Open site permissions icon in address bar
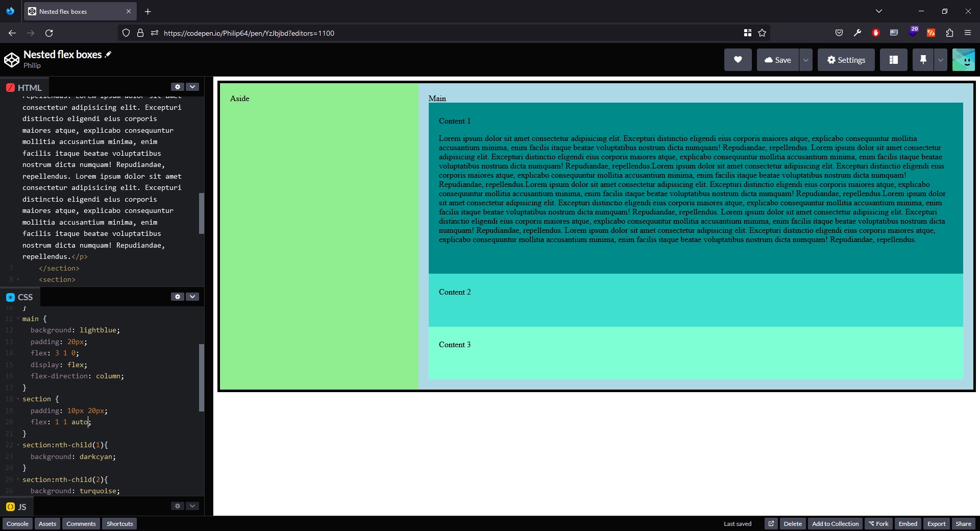 pos(155,33)
